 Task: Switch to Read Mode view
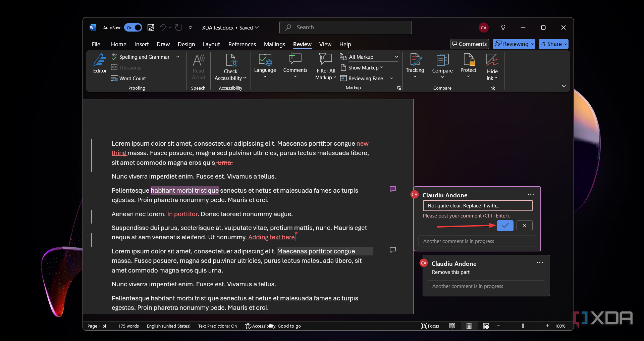[452, 326]
